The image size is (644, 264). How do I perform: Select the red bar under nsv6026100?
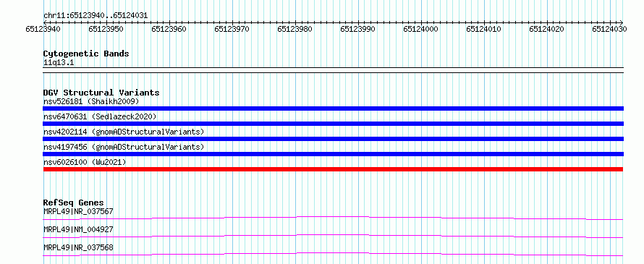[333, 169]
